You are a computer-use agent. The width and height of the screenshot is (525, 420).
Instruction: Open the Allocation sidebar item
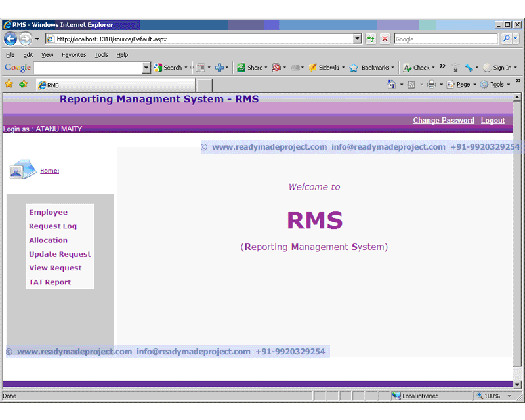48,240
